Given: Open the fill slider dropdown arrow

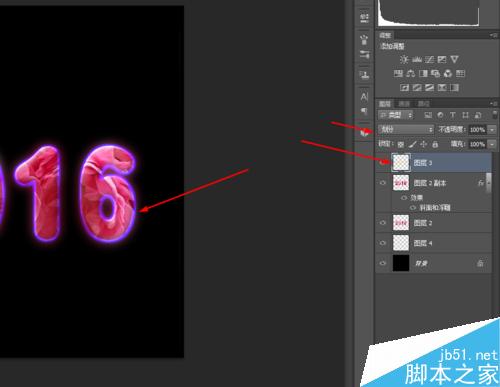Looking at the screenshot, I should 492,144.
